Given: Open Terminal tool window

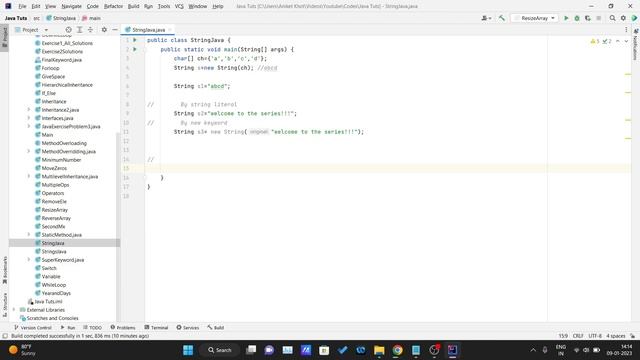Looking at the screenshot, I should (156, 327).
